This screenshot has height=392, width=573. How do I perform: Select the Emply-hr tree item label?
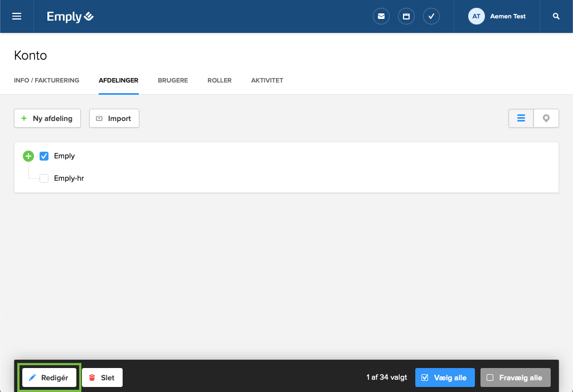[69, 178]
